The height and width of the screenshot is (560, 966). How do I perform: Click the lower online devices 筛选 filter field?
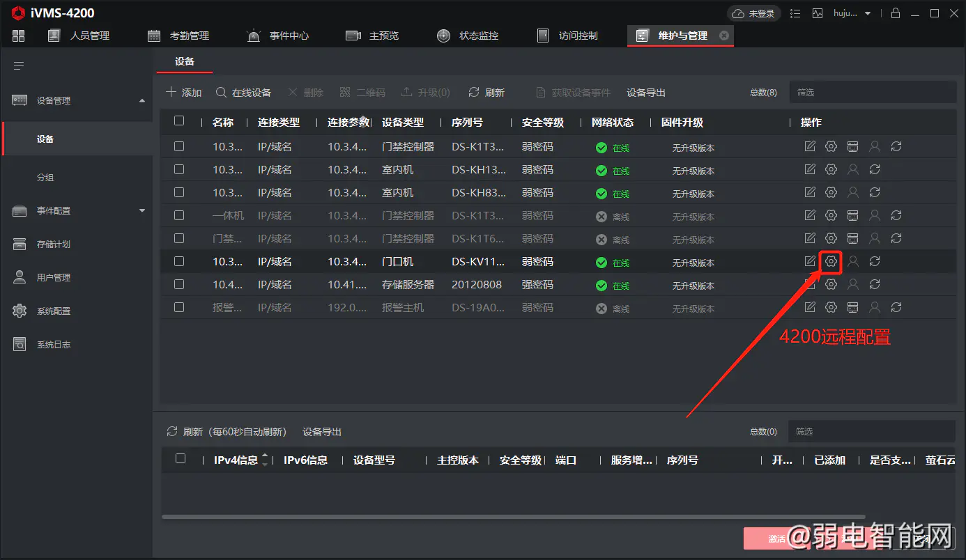click(x=872, y=432)
